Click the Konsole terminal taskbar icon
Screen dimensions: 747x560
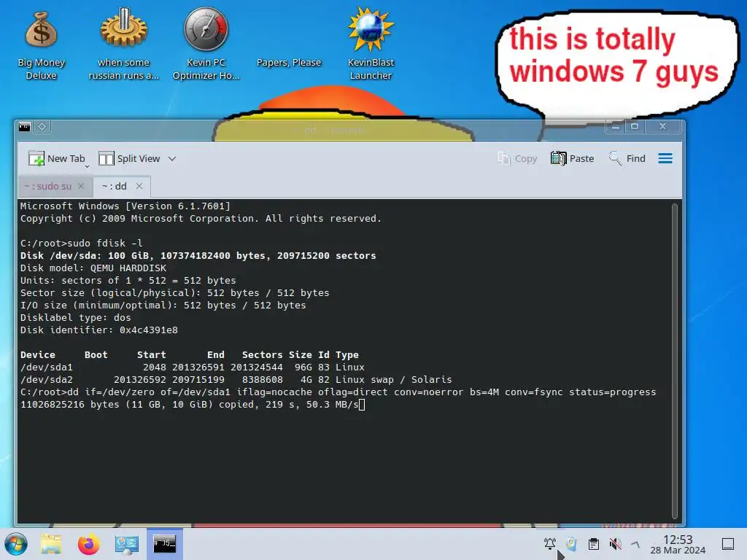pos(164,544)
